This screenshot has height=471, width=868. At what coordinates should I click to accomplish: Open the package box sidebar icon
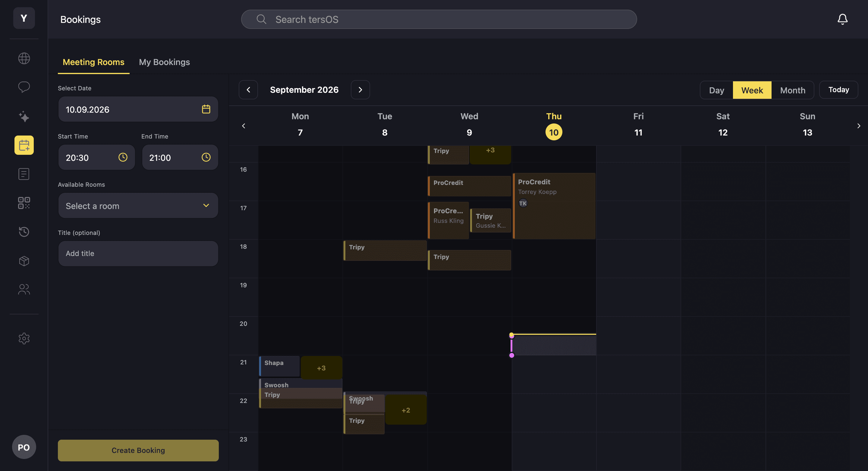[x=24, y=260]
